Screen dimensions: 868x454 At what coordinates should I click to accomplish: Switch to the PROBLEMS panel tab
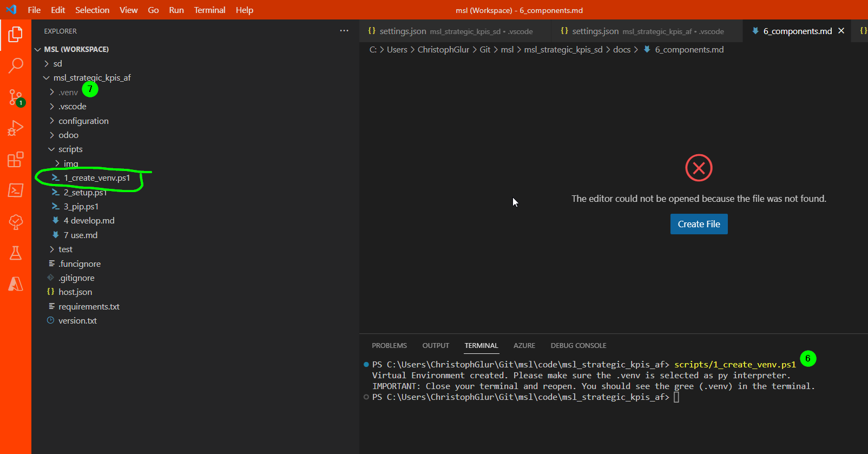389,345
